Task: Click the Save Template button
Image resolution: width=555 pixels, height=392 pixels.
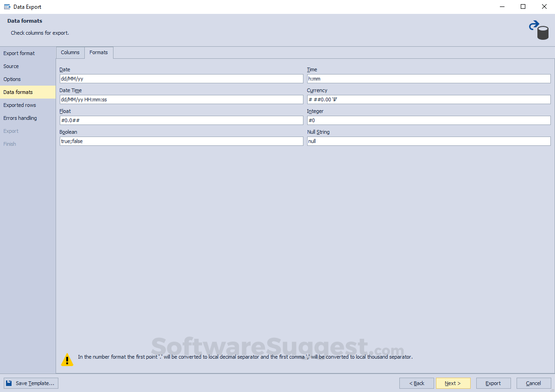Action: tap(31, 383)
